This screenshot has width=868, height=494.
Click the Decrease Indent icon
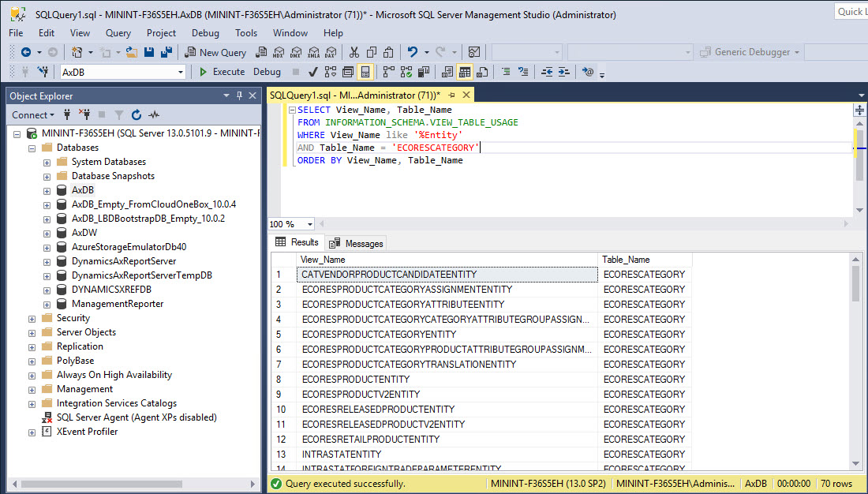[547, 72]
